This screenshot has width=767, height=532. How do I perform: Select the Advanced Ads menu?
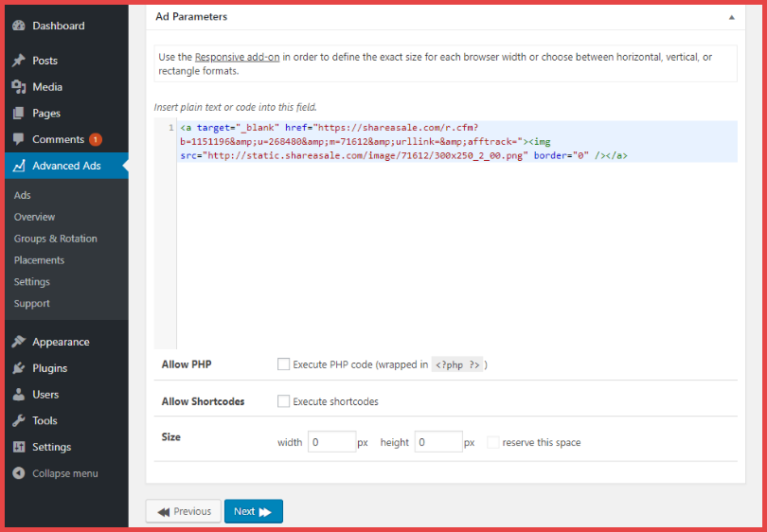click(66, 166)
